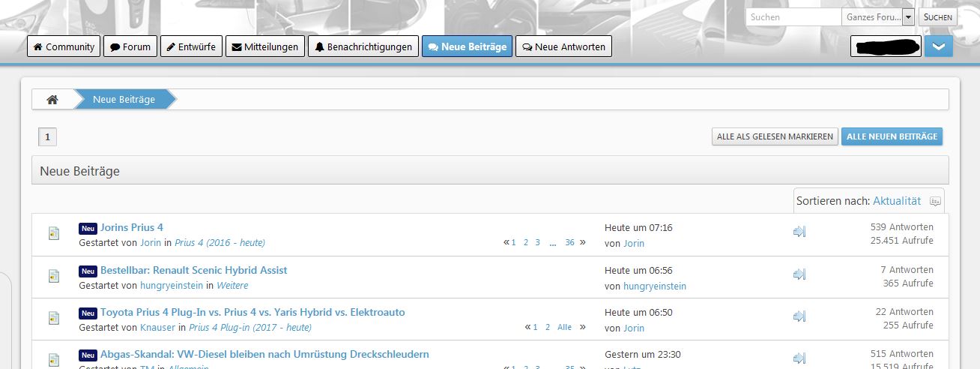The height and width of the screenshot is (369, 980).
Task: Open thread icon for Toyota Prius 4 Plug-In
Action: click(53, 318)
